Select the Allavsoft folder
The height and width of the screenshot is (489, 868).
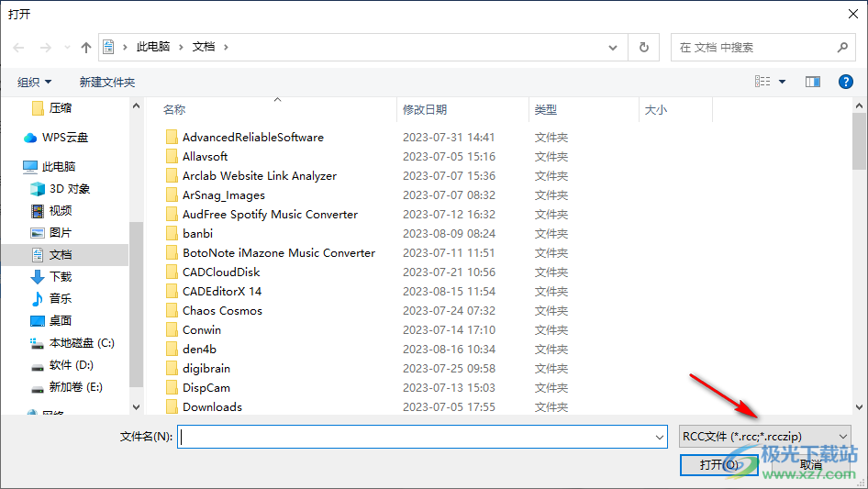tap(205, 157)
